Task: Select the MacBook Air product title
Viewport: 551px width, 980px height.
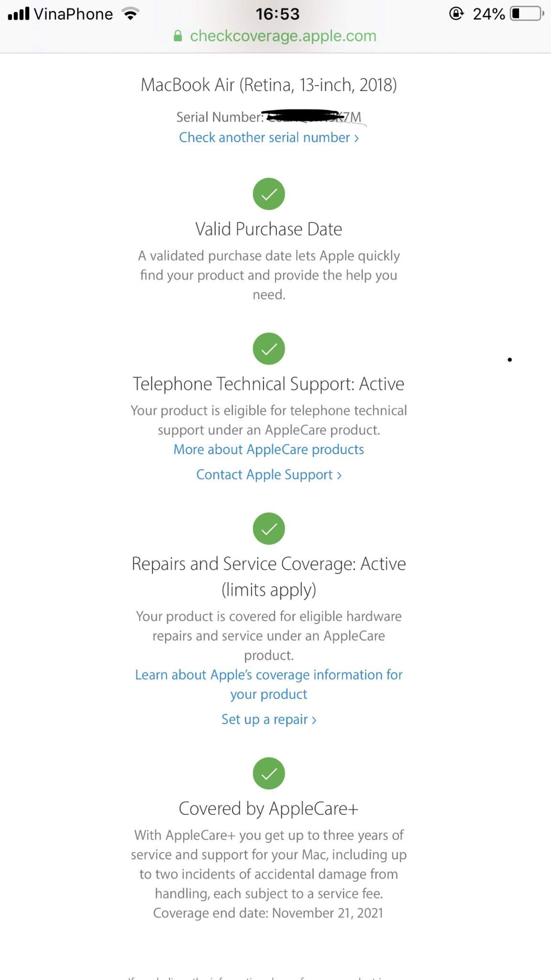Action: point(269,85)
